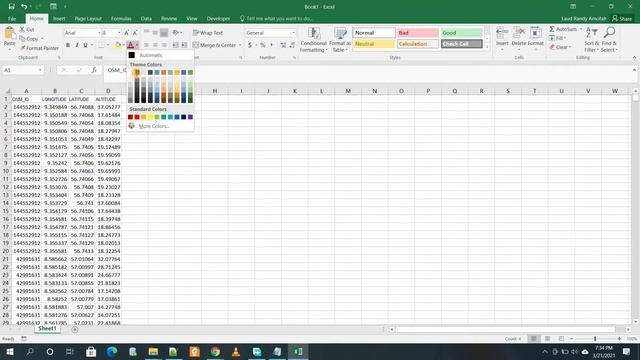Viewport: 640px width, 360px height.
Task: Switch to the Data tab
Action: (146, 19)
